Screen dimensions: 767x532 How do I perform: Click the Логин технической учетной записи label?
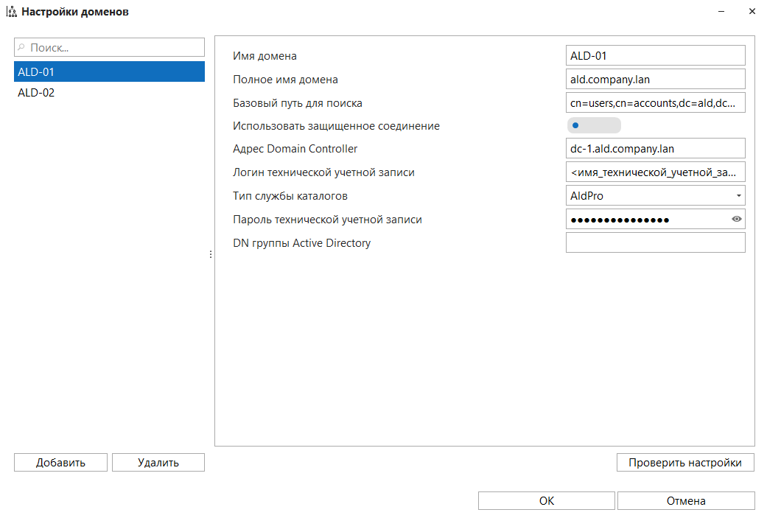coord(323,172)
